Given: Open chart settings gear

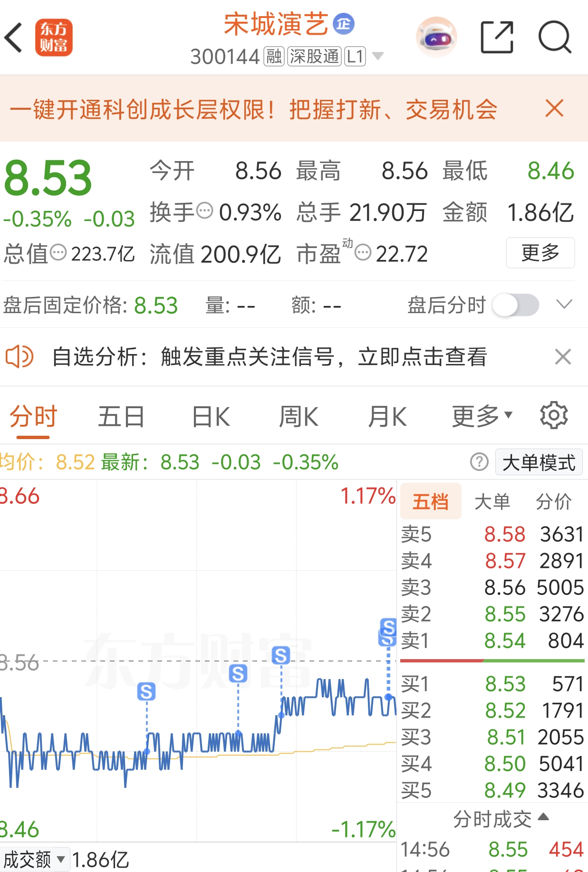Looking at the screenshot, I should click(554, 416).
